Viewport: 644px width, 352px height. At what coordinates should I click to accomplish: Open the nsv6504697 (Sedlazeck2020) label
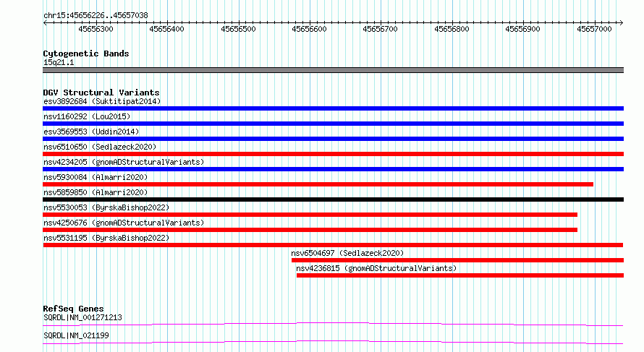pos(347,253)
